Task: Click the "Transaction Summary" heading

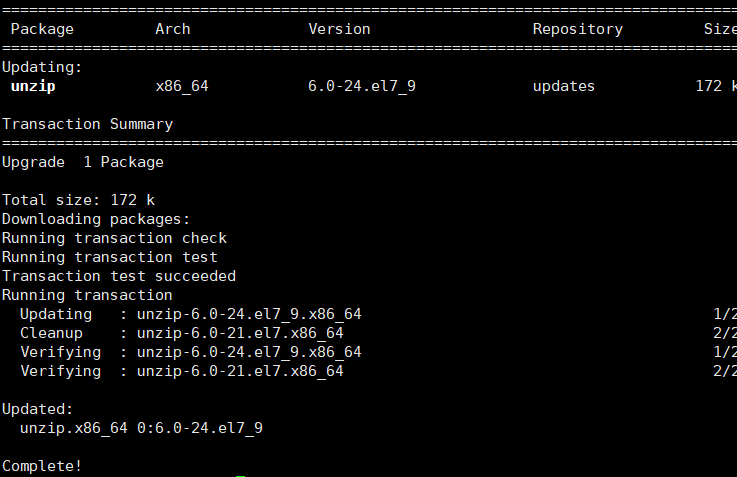Action: pyautogui.click(x=87, y=124)
